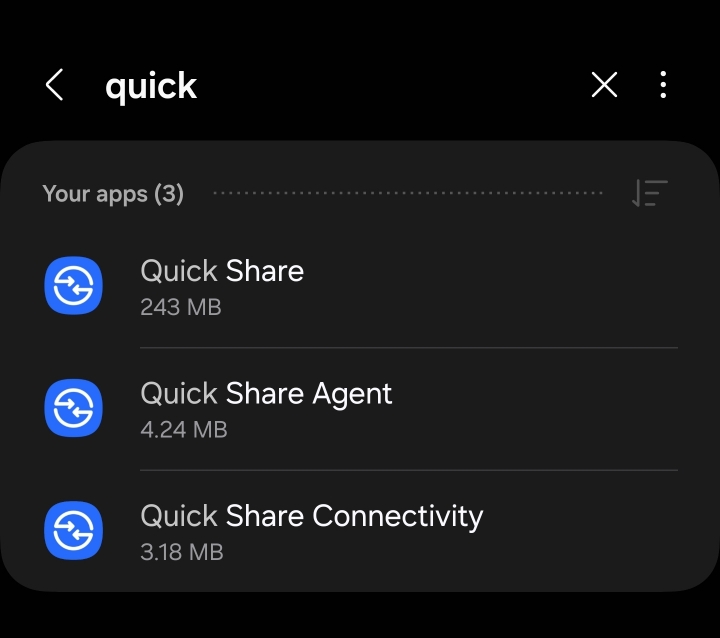Tap the word "Connectivity" in the last row

[398, 516]
